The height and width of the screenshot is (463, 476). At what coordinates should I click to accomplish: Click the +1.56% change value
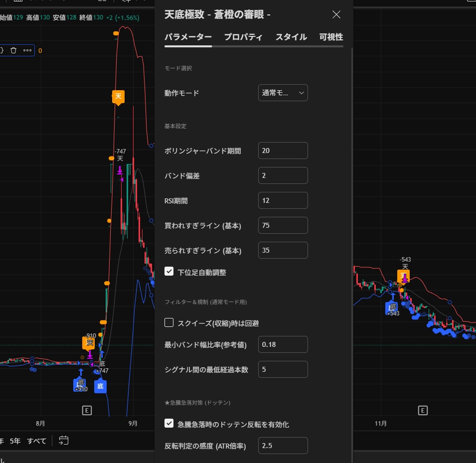(x=127, y=17)
